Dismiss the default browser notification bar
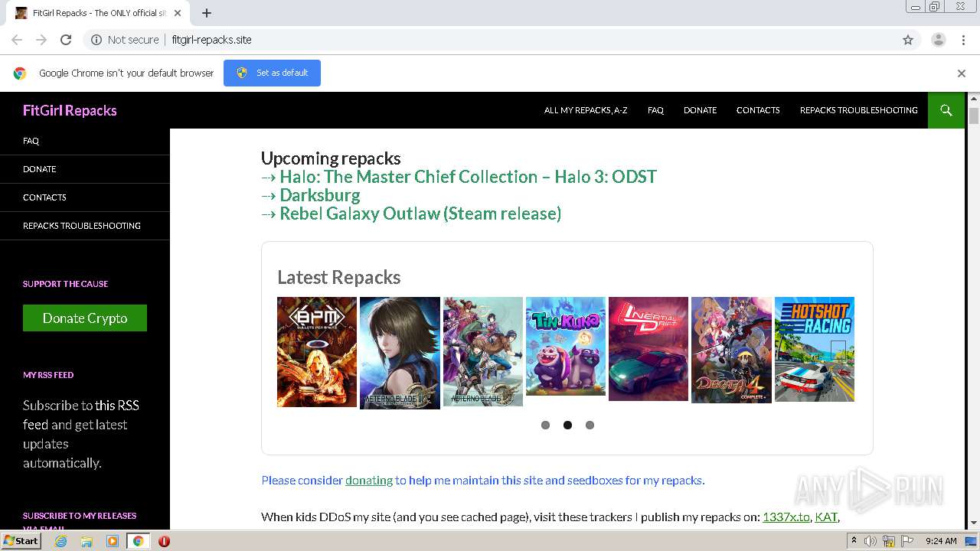 pos(962,73)
